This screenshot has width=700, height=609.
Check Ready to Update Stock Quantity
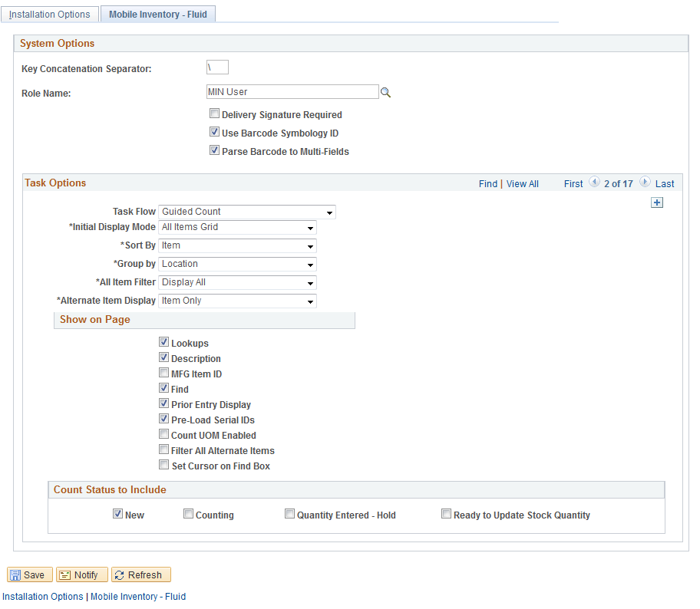pos(446,513)
